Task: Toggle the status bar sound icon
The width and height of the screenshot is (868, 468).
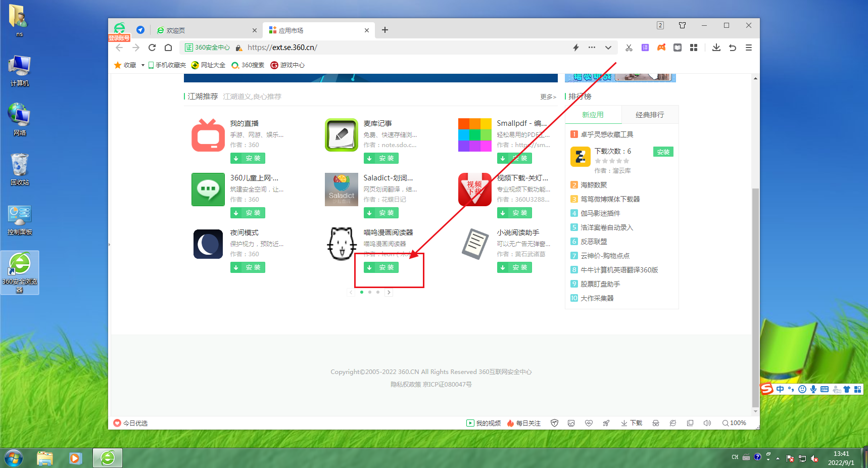Action: [x=707, y=423]
